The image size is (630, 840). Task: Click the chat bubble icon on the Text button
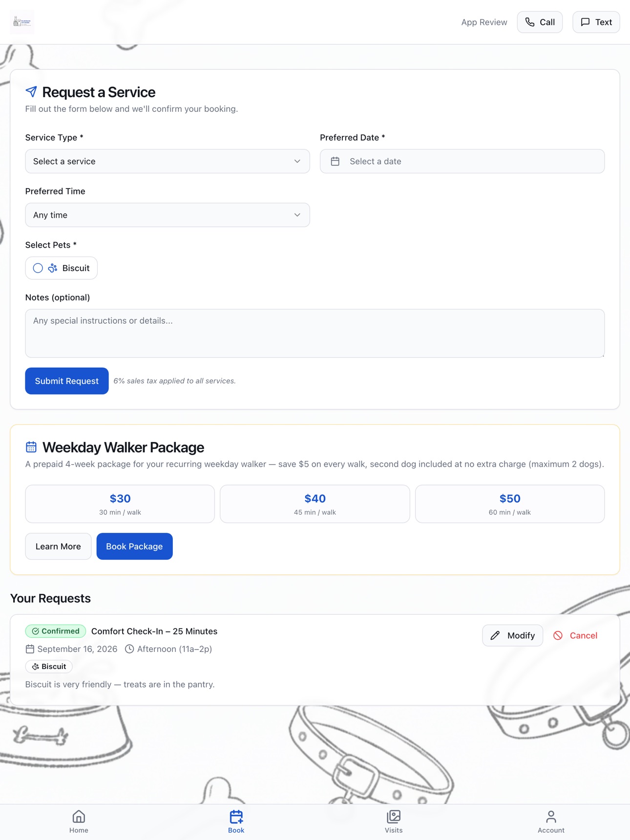pyautogui.click(x=585, y=22)
